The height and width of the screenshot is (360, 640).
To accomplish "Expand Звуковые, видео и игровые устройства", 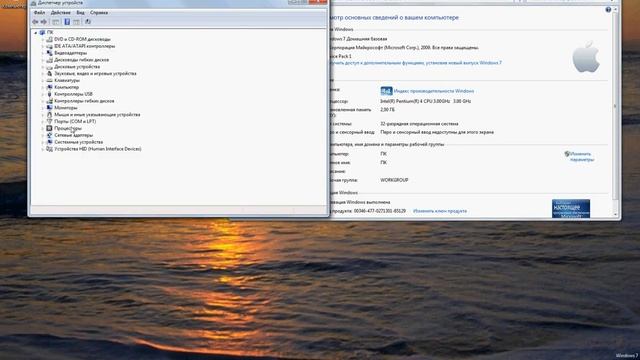I will coord(42,74).
